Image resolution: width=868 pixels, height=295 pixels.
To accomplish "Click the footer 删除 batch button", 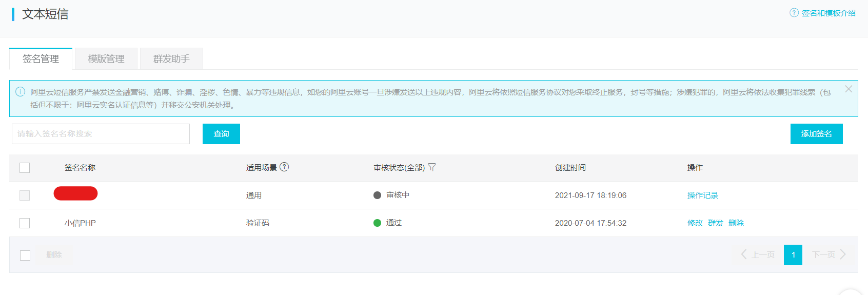I will [54, 255].
